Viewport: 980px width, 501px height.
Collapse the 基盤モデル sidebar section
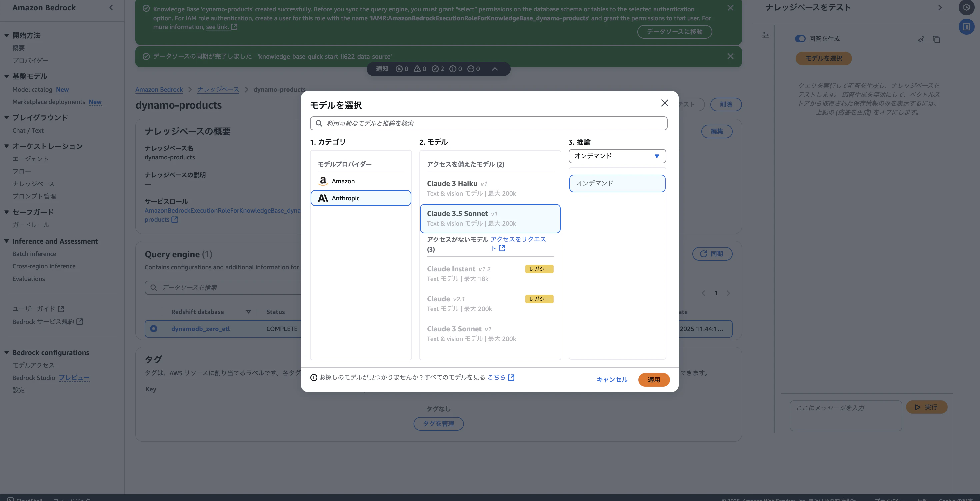click(x=6, y=76)
